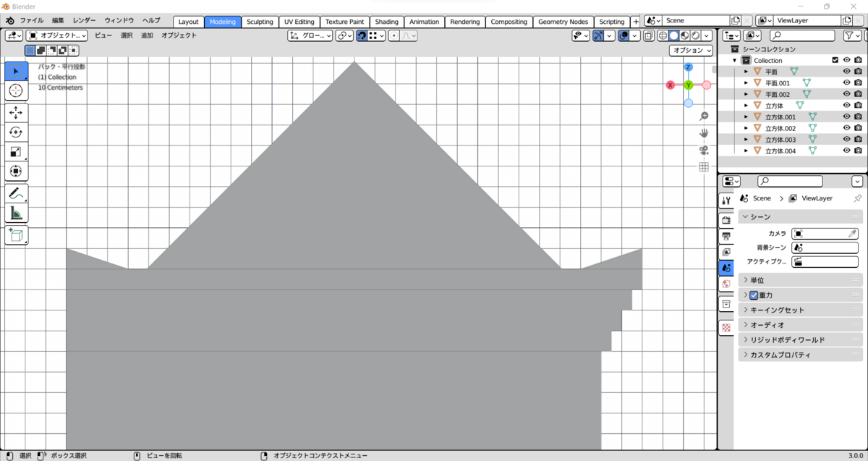Image resolution: width=868 pixels, height=461 pixels.
Task: Choose the Move tool
Action: tap(17, 113)
